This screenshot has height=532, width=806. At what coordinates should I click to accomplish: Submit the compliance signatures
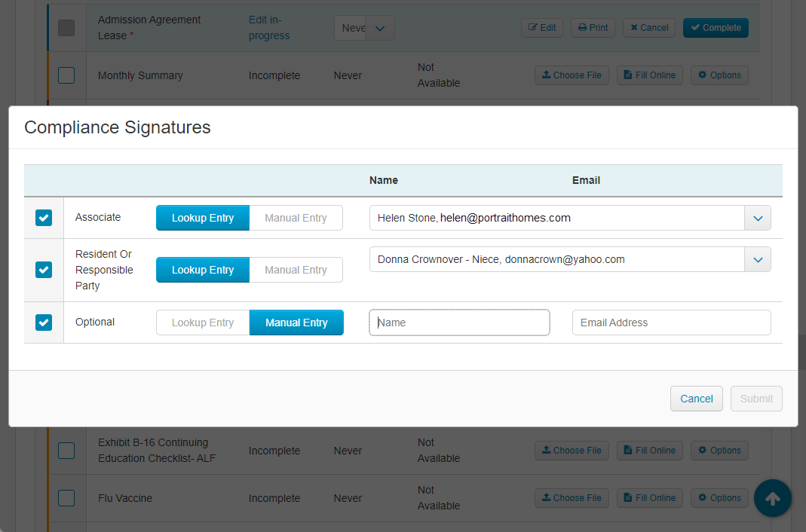click(756, 399)
